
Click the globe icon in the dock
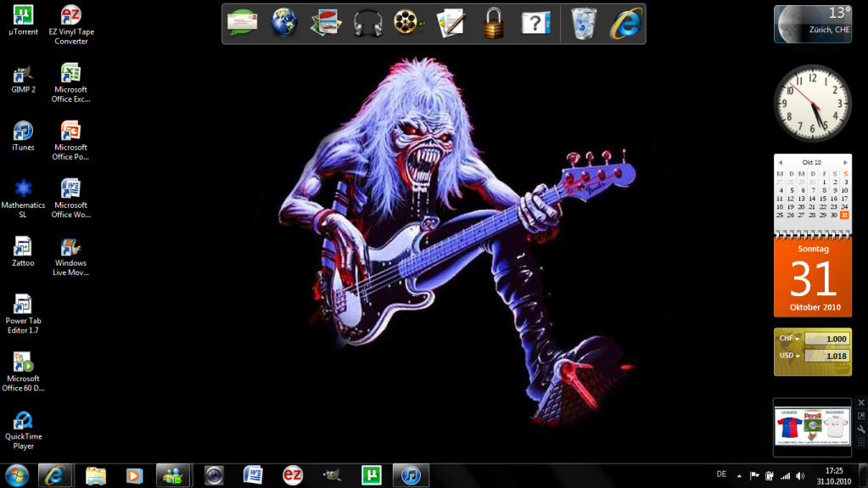pyautogui.click(x=284, y=23)
